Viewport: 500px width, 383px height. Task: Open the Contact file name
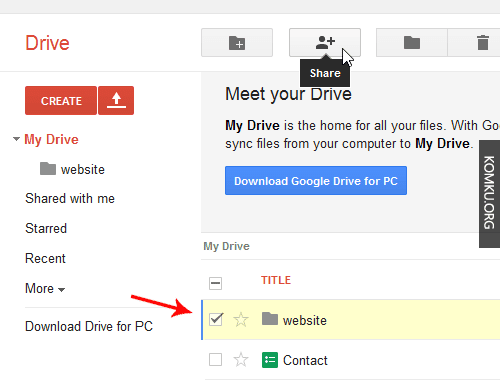305,360
